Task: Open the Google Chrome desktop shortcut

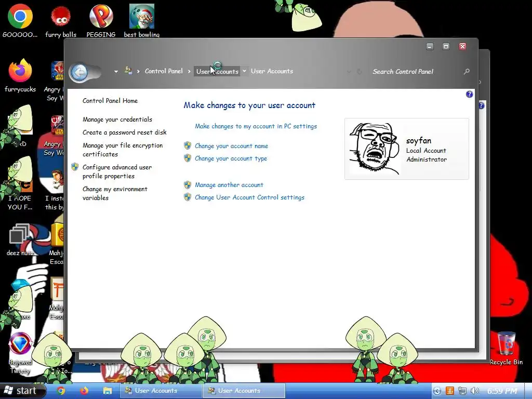Action: tap(20, 20)
